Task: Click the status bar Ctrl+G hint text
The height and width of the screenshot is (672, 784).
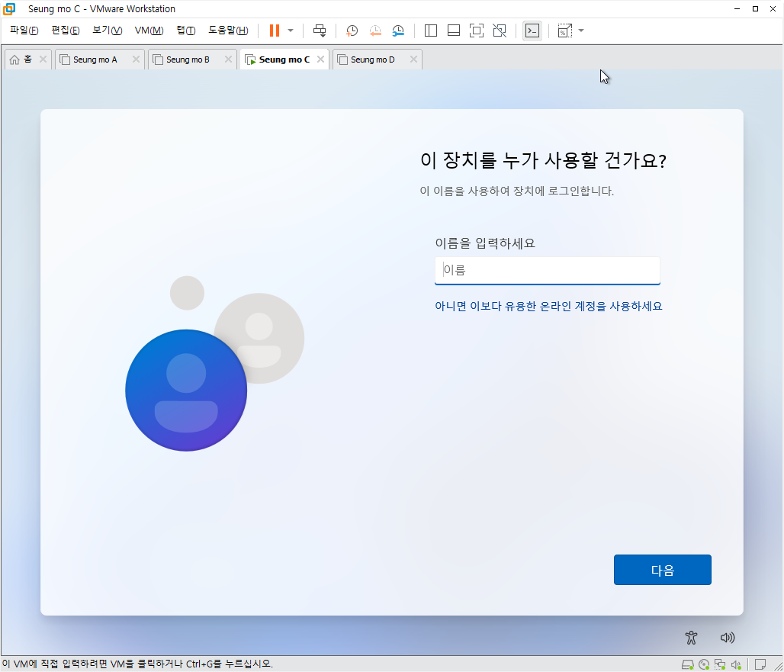Action: (137, 664)
